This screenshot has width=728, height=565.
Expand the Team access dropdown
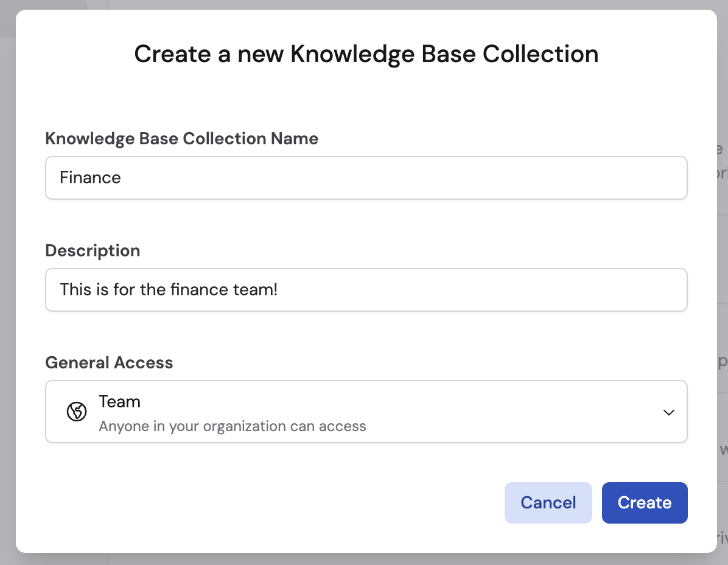pyautogui.click(x=668, y=412)
